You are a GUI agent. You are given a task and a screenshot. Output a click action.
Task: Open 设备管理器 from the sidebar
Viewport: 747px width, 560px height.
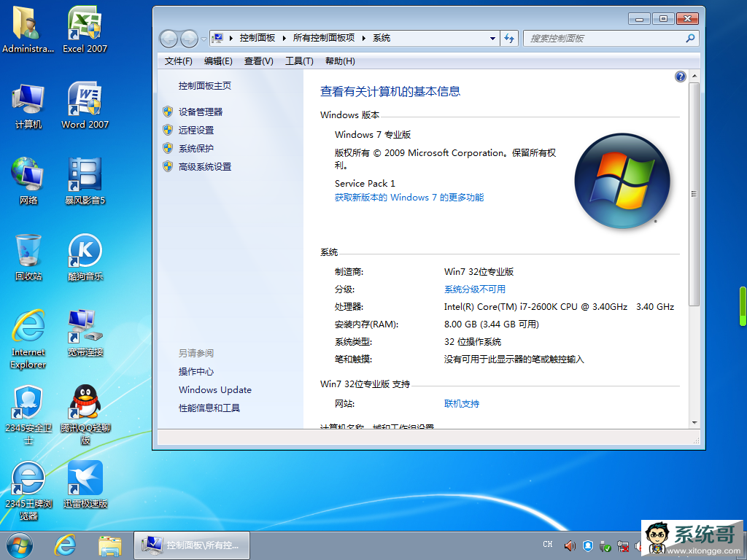201,112
